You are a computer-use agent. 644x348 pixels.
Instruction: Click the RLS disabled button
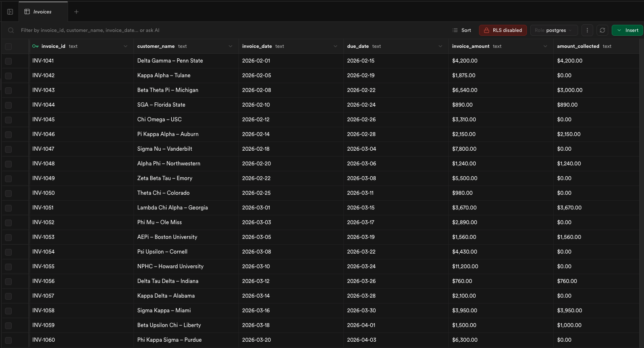point(503,30)
